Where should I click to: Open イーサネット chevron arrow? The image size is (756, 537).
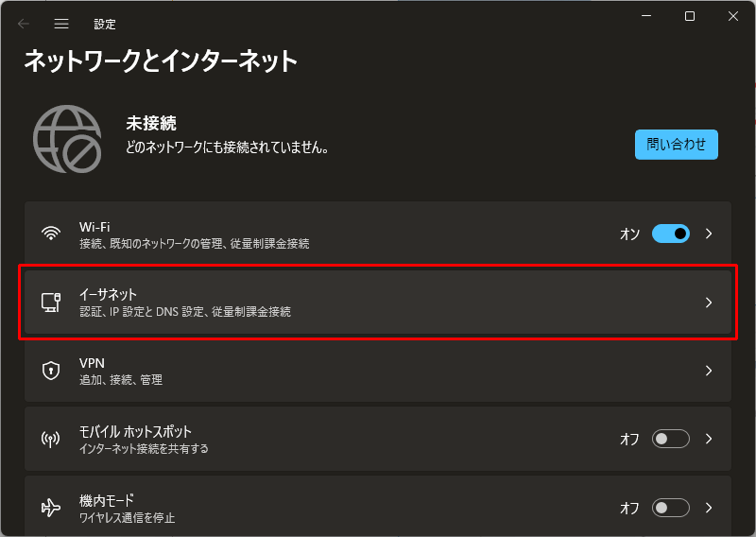pos(709,303)
